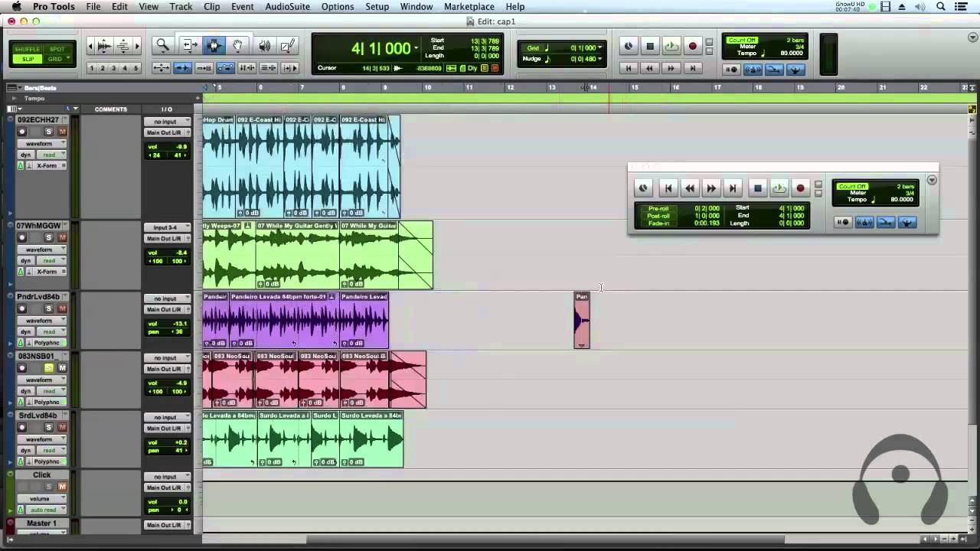Open the Setup menu
The width and height of the screenshot is (980, 551).
click(377, 7)
